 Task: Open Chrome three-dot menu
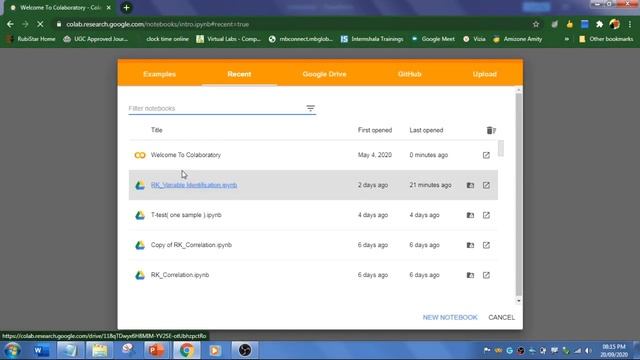pos(630,24)
